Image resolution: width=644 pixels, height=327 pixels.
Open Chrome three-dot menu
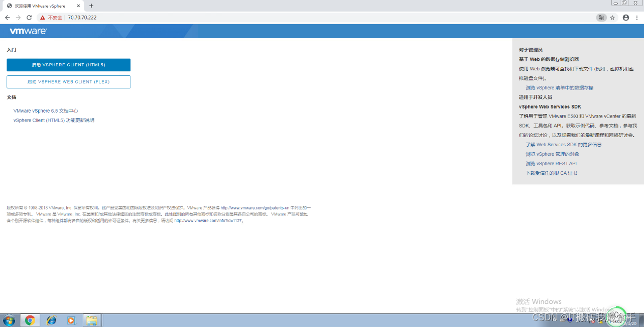tap(637, 18)
